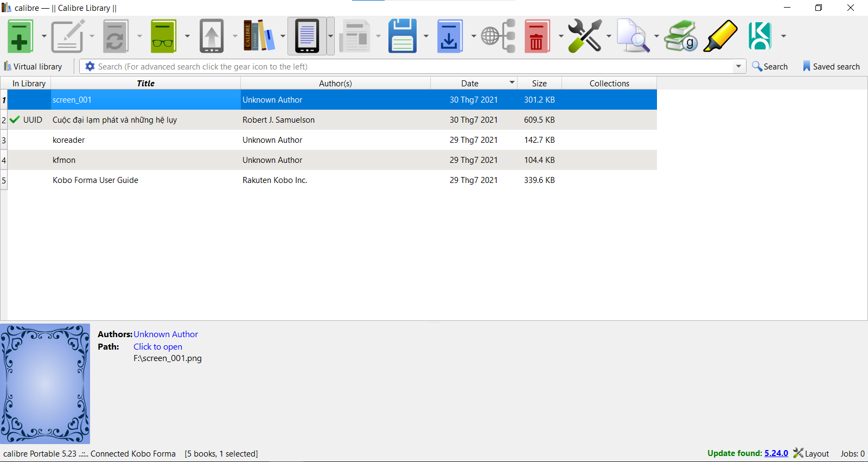Expand the View book dropdown arrow

click(187, 36)
